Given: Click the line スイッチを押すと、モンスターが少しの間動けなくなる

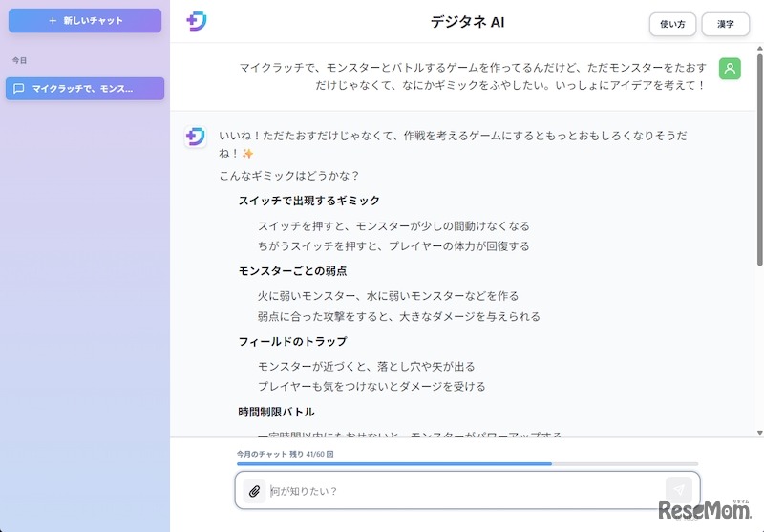Looking at the screenshot, I should point(393,226).
